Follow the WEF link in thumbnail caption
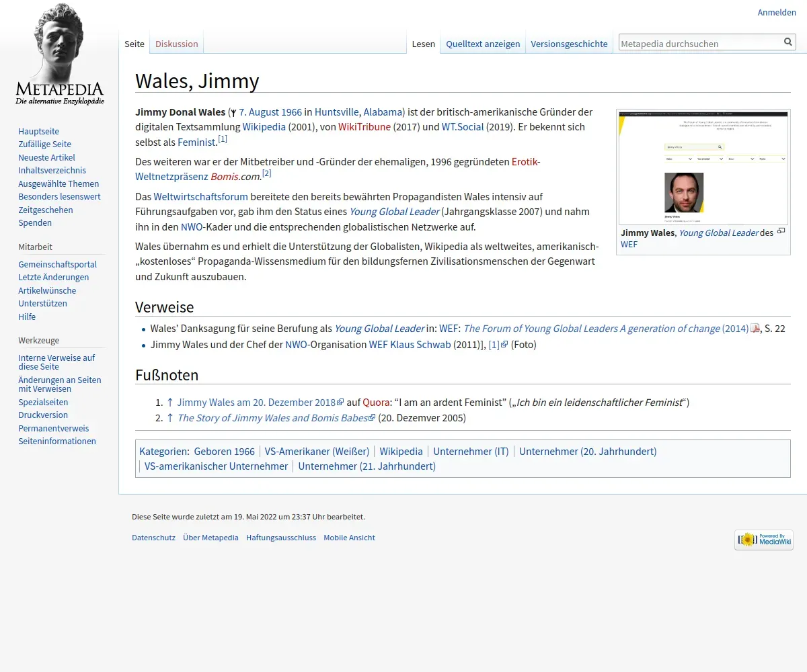 tap(629, 244)
